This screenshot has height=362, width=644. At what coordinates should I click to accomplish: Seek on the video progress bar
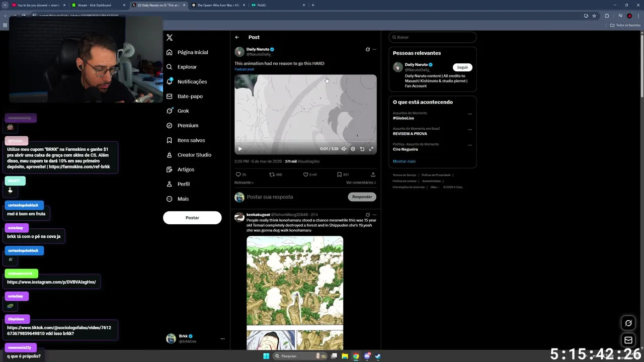point(305,142)
